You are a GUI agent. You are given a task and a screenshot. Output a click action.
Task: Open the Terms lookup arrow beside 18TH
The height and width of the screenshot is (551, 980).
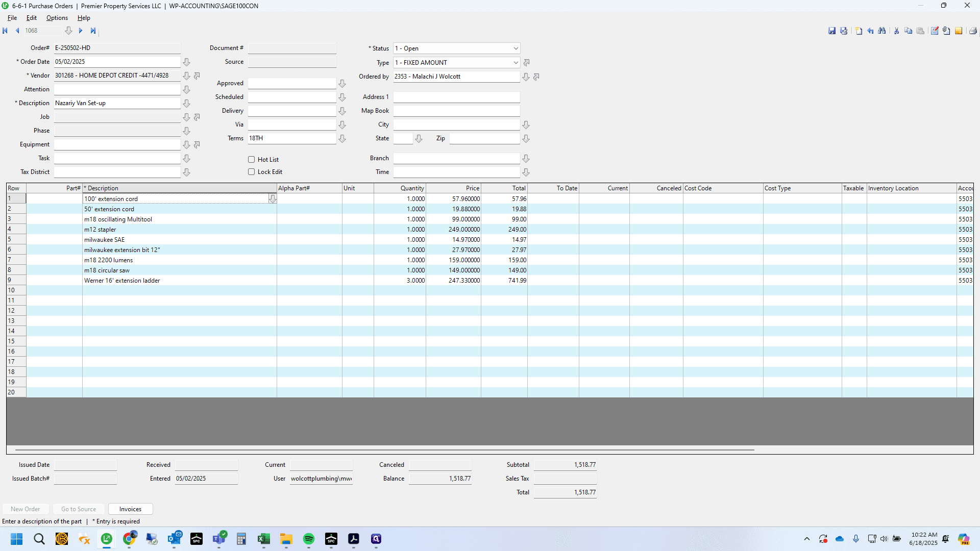coord(342,139)
